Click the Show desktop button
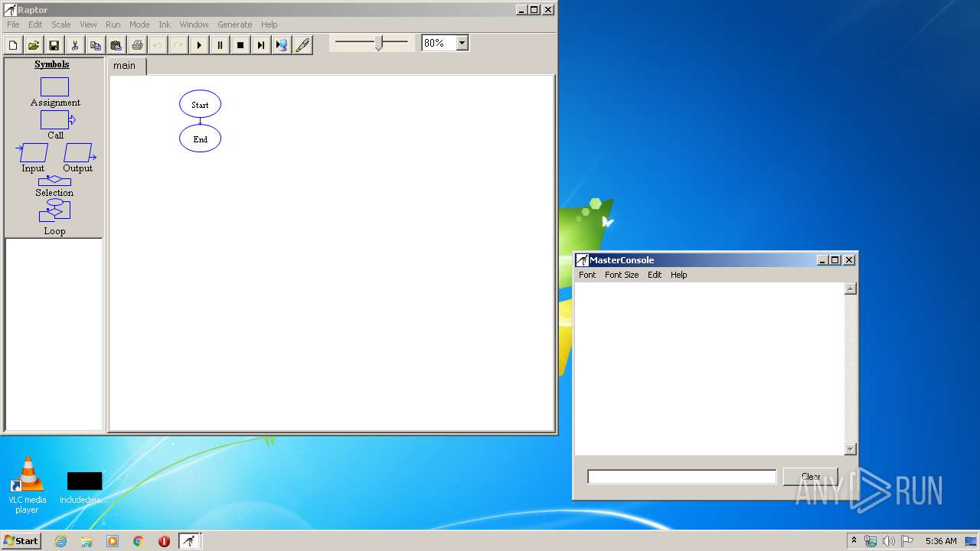This screenshot has width=980, height=551. [971, 541]
